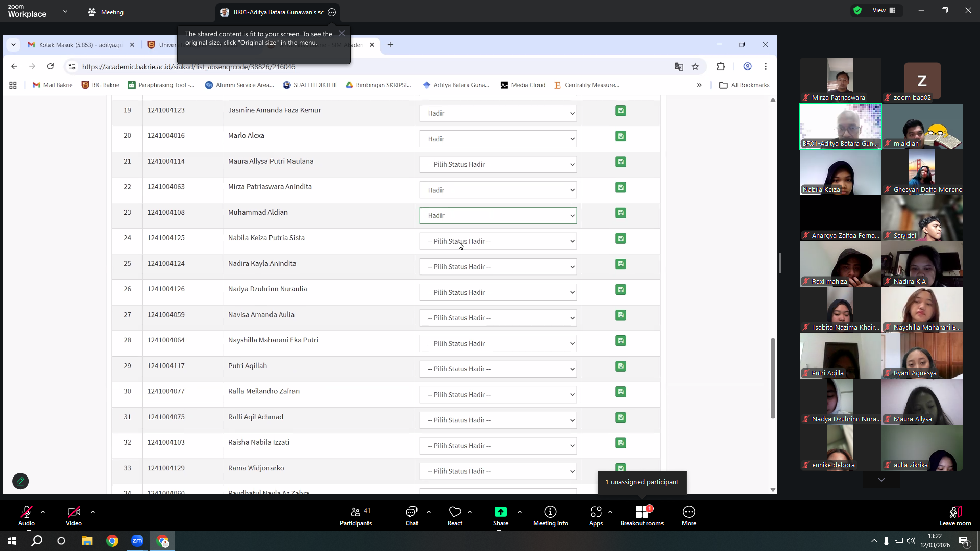Viewport: 980px width, 551px height.
Task: Expand more participant videos chevron
Action: [x=881, y=480]
